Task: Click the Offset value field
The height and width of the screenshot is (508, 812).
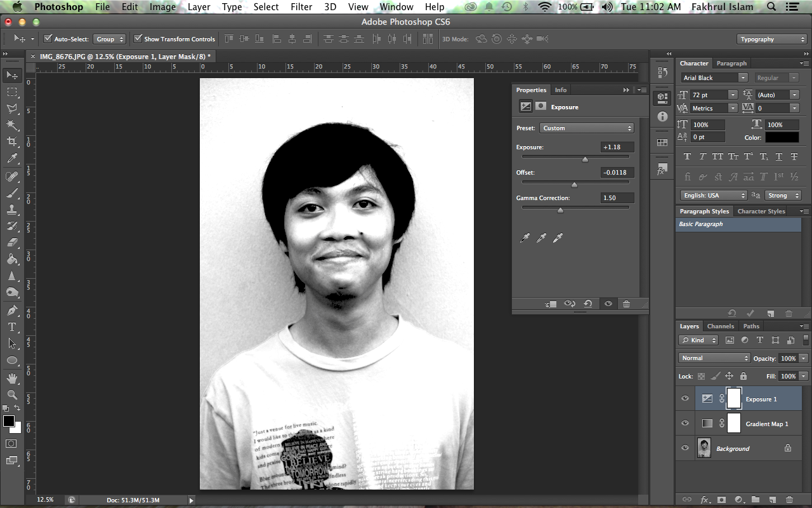Action: (x=617, y=173)
